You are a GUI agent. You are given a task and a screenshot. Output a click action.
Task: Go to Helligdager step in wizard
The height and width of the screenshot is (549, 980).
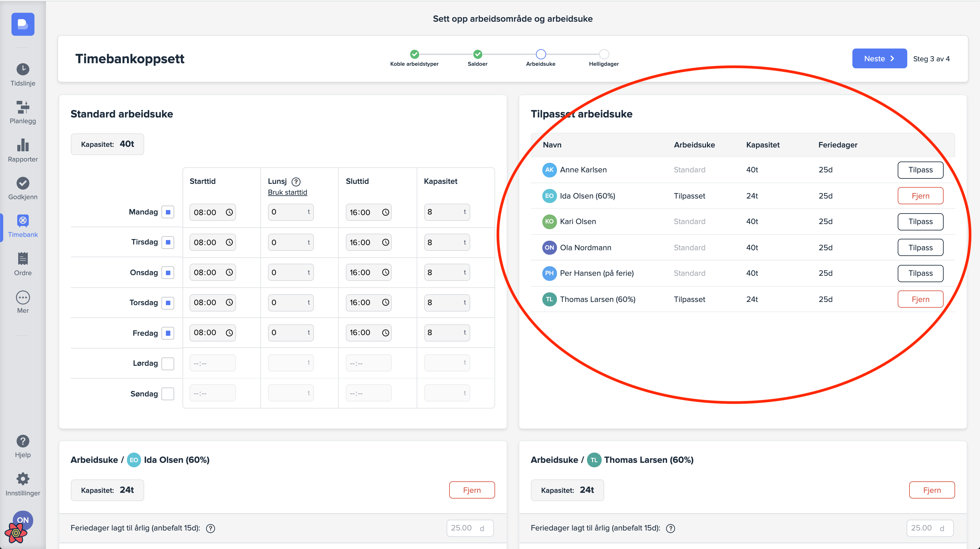(604, 55)
